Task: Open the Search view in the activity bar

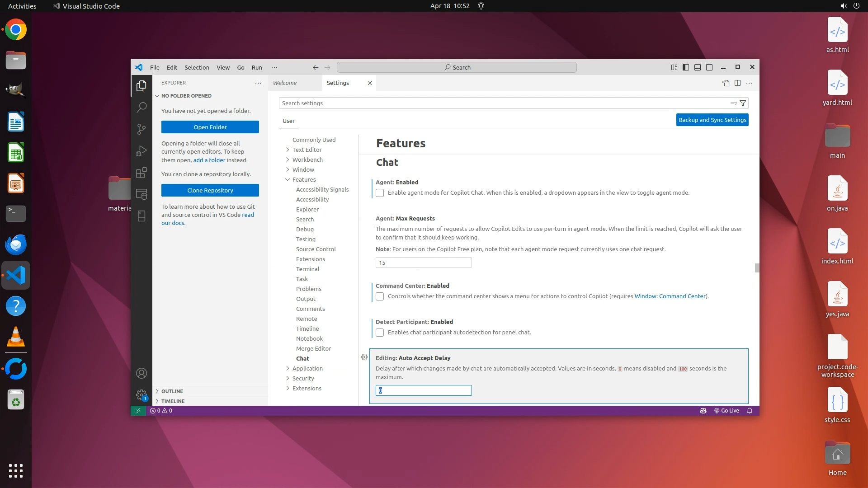Action: tap(142, 107)
